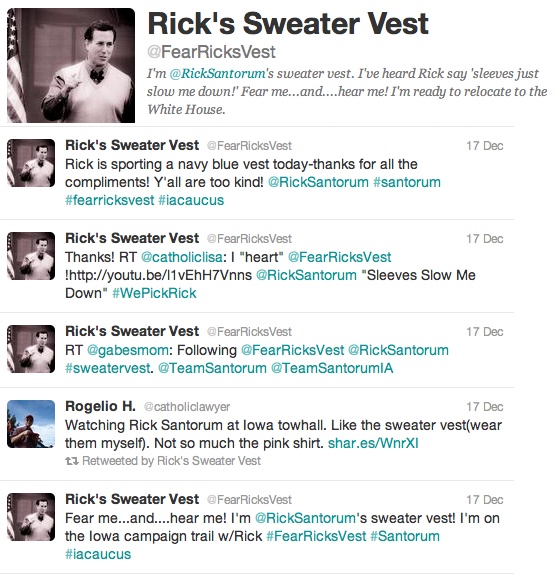Follow the @catholiclisa mention link
Screen dimensions: 558x587
(182, 257)
